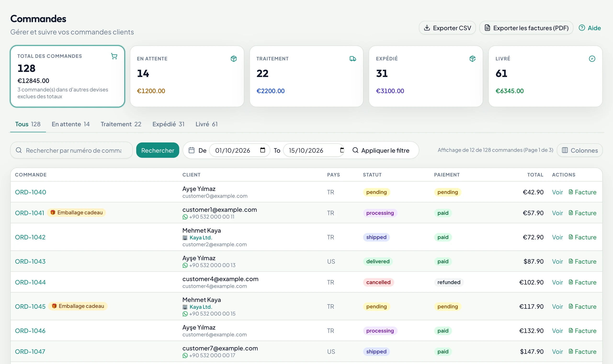
Task: Select the Livré summary card
Action: click(545, 76)
